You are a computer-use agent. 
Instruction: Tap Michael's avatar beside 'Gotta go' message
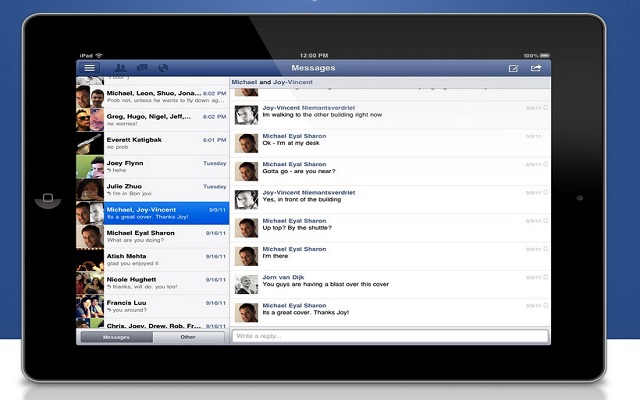click(x=247, y=171)
